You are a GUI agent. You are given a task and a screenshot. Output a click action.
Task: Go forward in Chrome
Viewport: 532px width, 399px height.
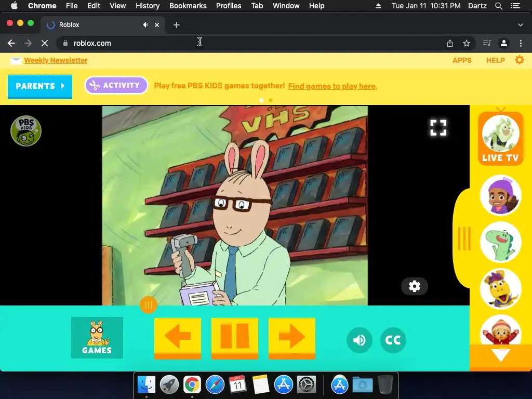tap(28, 43)
